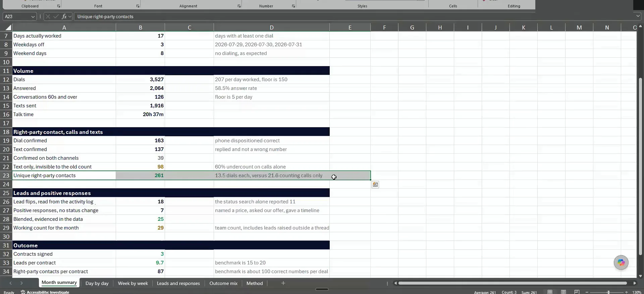Open the Quick Analysis button near row 24

click(375, 185)
